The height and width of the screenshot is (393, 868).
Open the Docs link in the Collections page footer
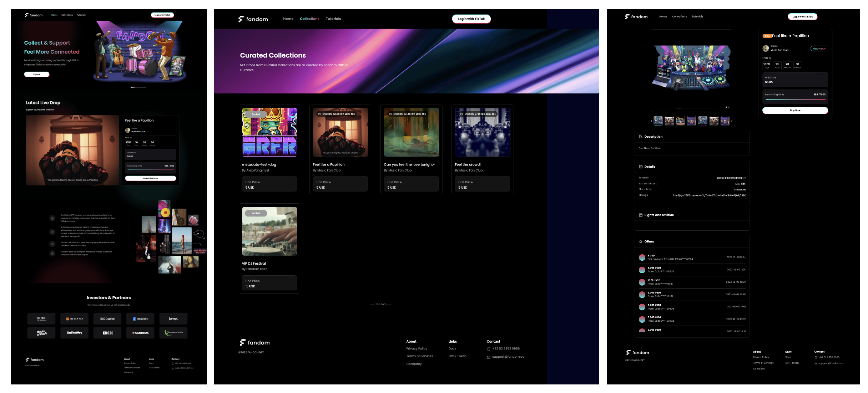tap(452, 349)
